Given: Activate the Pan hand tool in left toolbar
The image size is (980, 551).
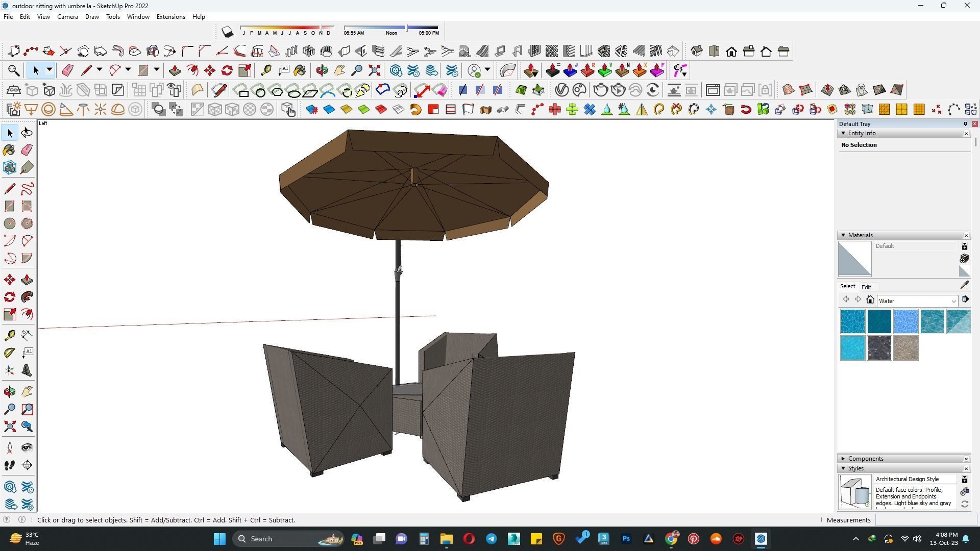Looking at the screenshot, I should [x=27, y=392].
